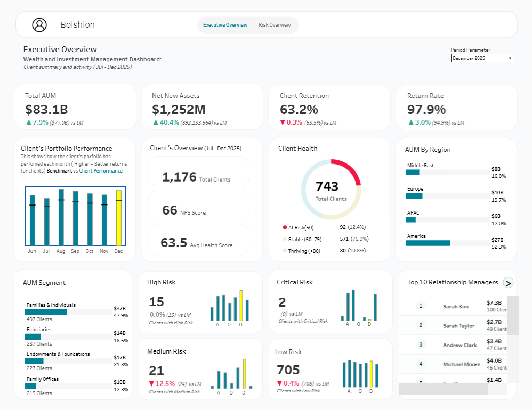Screen dimensions: 532x410
Task: Switch to the Risk Overview tab
Action: click(275, 25)
